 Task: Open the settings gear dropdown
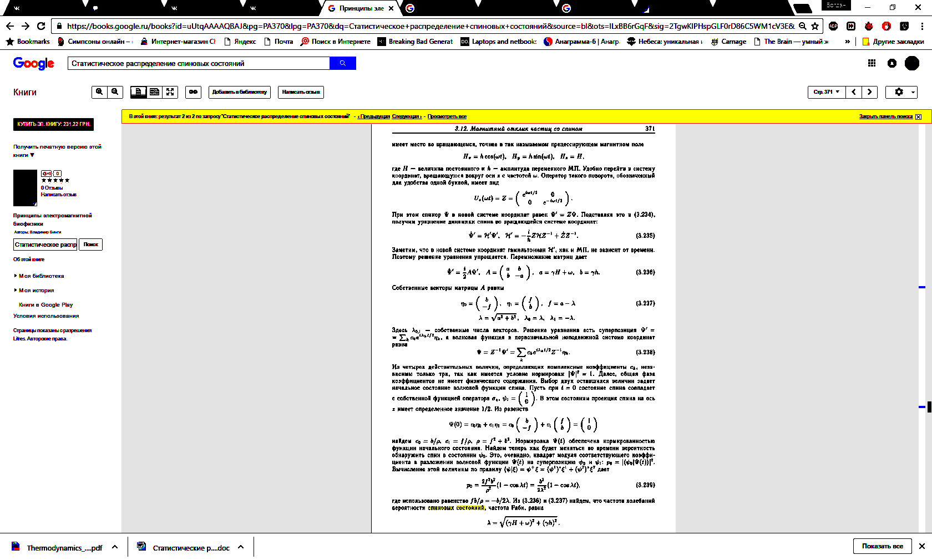(x=901, y=92)
